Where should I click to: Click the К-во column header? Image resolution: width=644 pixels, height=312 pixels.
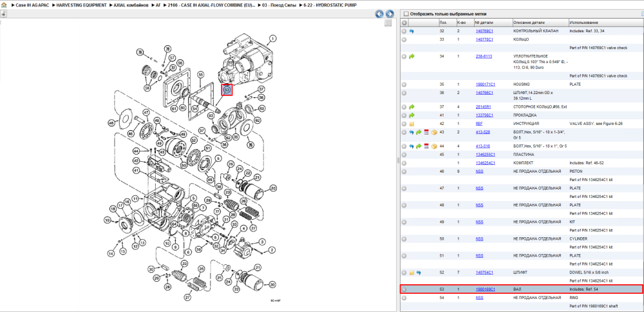(x=461, y=22)
